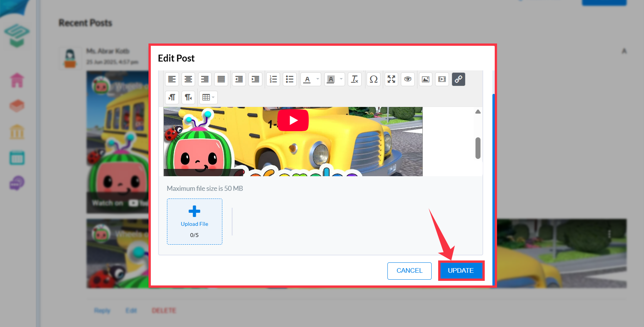Image resolution: width=644 pixels, height=327 pixels.
Task: Click the video thumbnail inside the editor
Action: tap(293, 142)
